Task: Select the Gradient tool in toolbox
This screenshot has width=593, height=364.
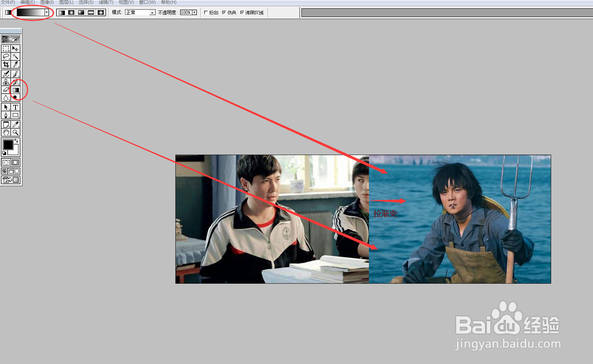Action: 15,90
